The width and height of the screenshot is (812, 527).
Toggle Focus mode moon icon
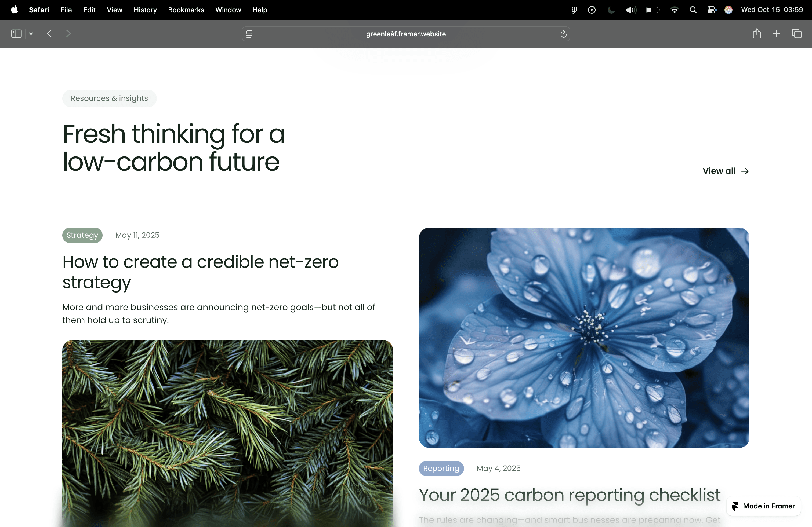(611, 10)
